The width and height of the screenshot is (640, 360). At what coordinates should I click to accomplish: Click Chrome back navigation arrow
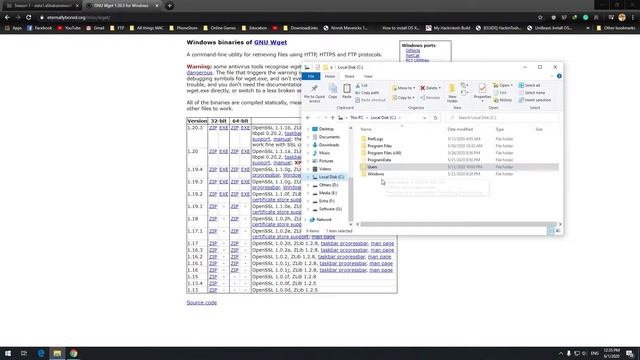pyautogui.click(x=7, y=18)
